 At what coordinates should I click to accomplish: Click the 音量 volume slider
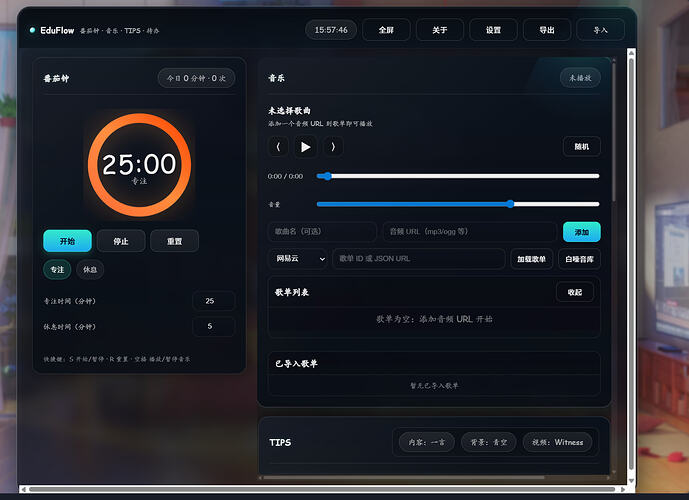(x=457, y=203)
